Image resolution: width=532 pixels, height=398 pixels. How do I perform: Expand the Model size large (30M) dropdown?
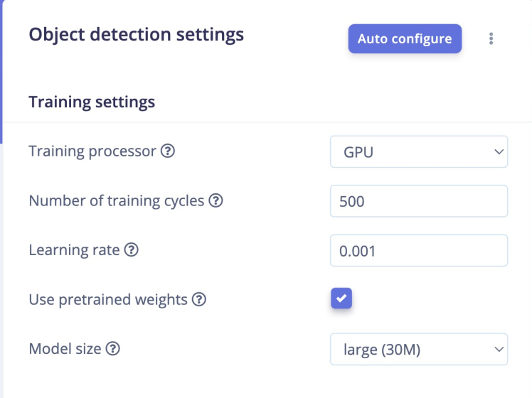(418, 349)
